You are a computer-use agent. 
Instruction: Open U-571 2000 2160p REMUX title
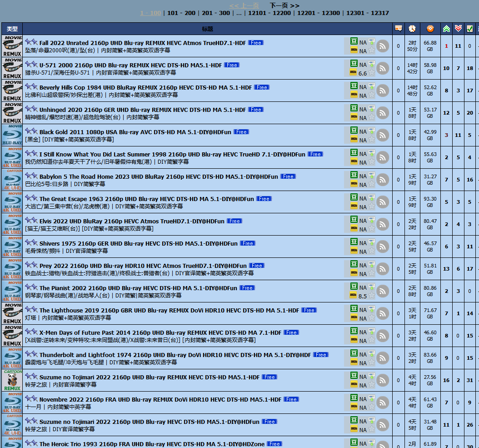pyautogui.click(x=131, y=65)
